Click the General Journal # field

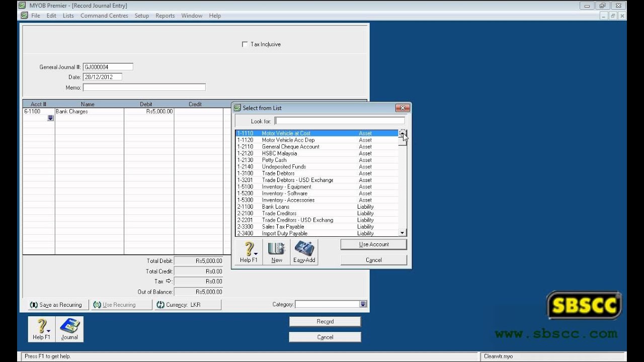108,67
